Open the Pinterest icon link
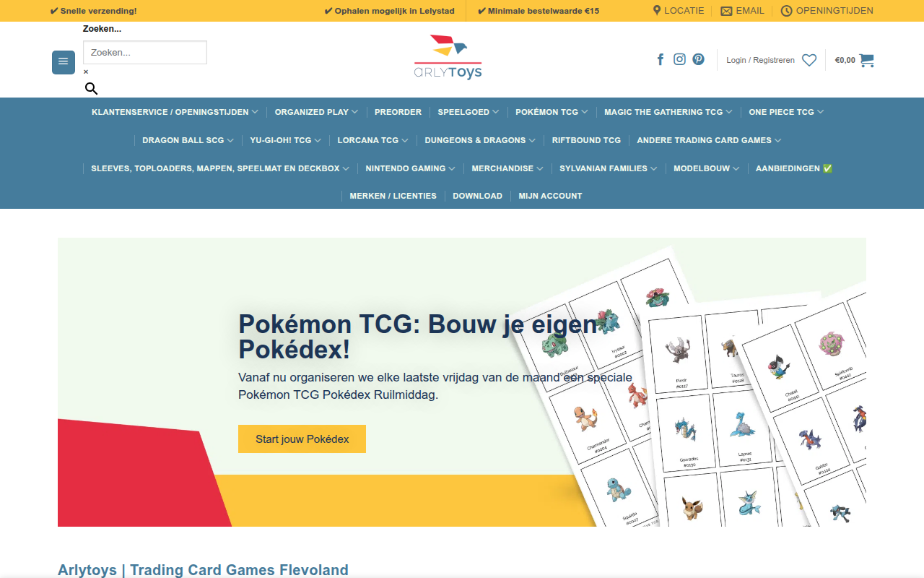Screen dimensions: 924x578 point(699,59)
